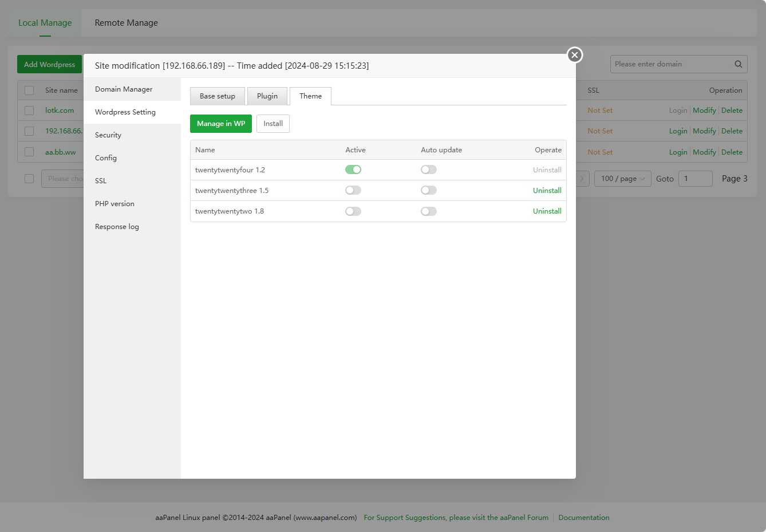Open the Base setup tab
Screen dimensions: 766x532
pos(218,96)
